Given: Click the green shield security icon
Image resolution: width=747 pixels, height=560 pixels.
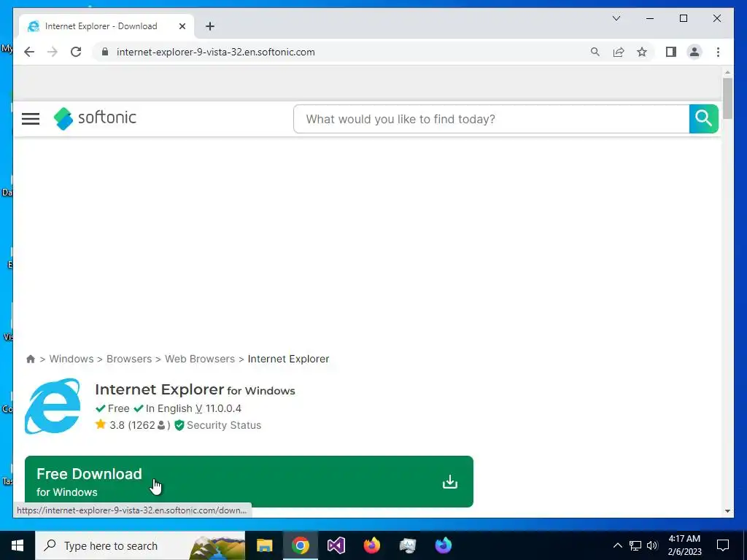Looking at the screenshot, I should tap(179, 425).
